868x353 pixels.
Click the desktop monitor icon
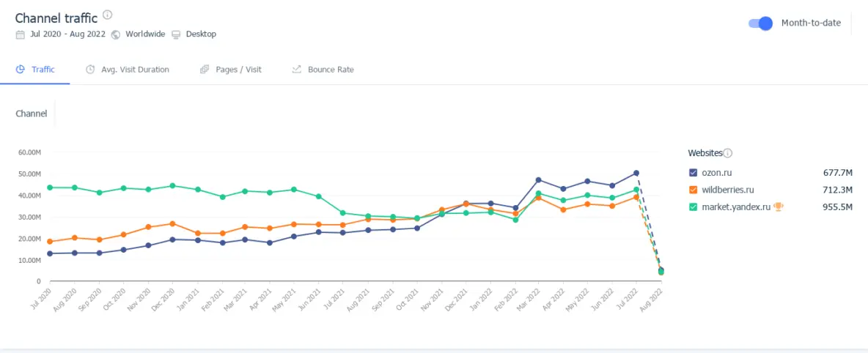click(176, 34)
